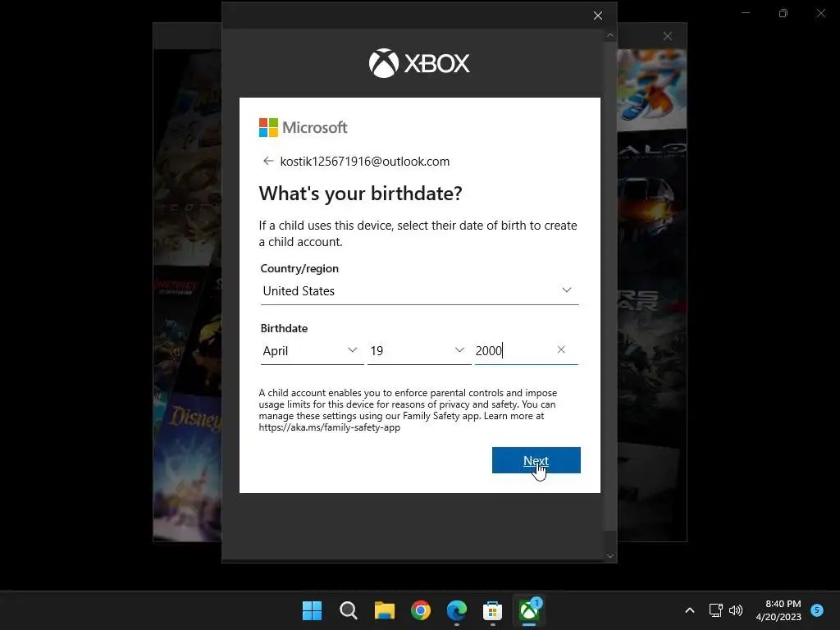Open the clock and date panel
The width and height of the screenshot is (840, 630).
(778, 610)
